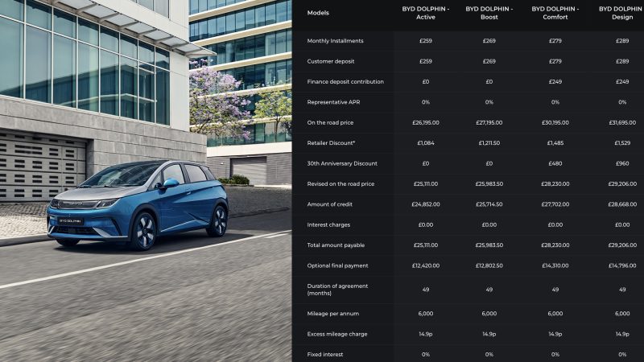Choose the BYD DOLPHIN - Comfort column header
The height and width of the screenshot is (362, 644).
coord(555,13)
